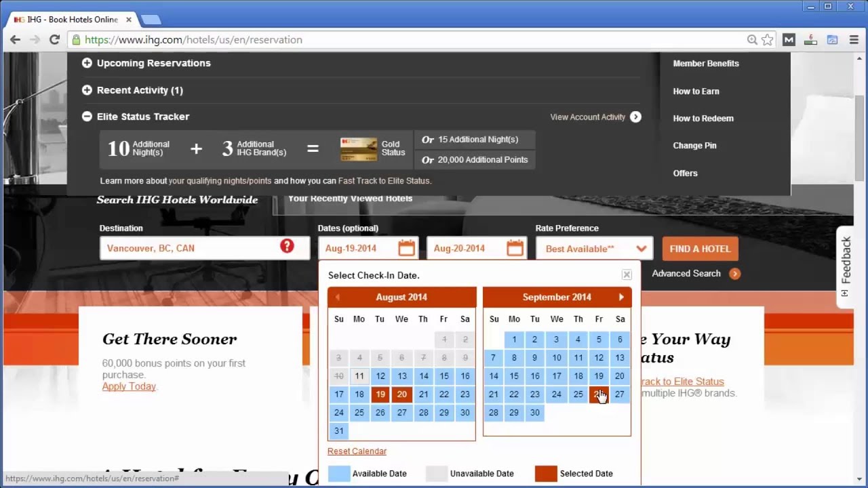
Task: Click the browser address bar URL
Action: pos(193,40)
